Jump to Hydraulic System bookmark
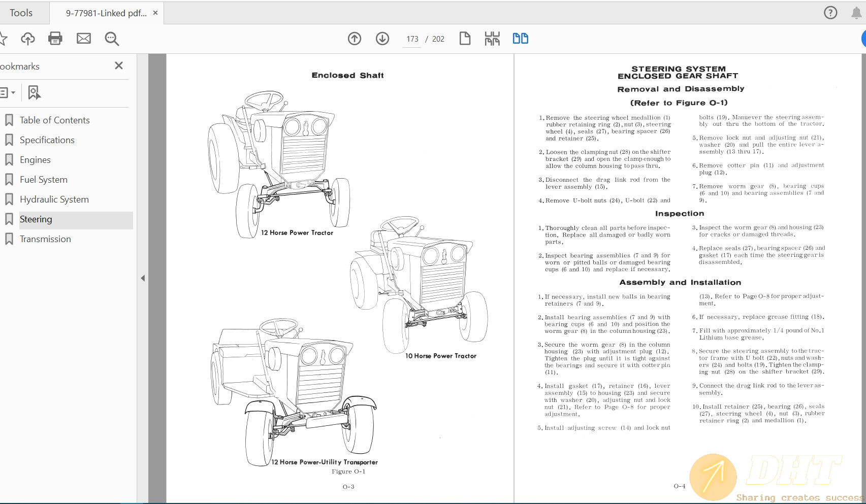866x504 pixels. click(x=54, y=199)
